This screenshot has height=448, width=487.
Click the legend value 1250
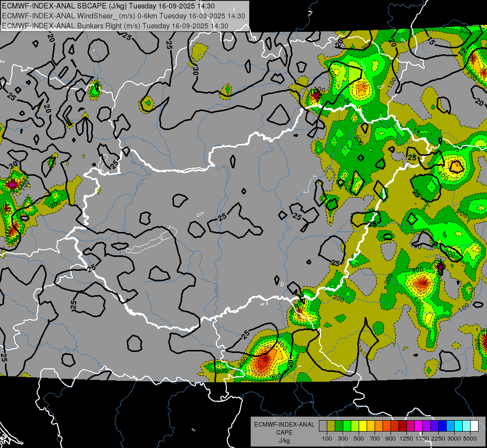pyautogui.click(x=406, y=439)
